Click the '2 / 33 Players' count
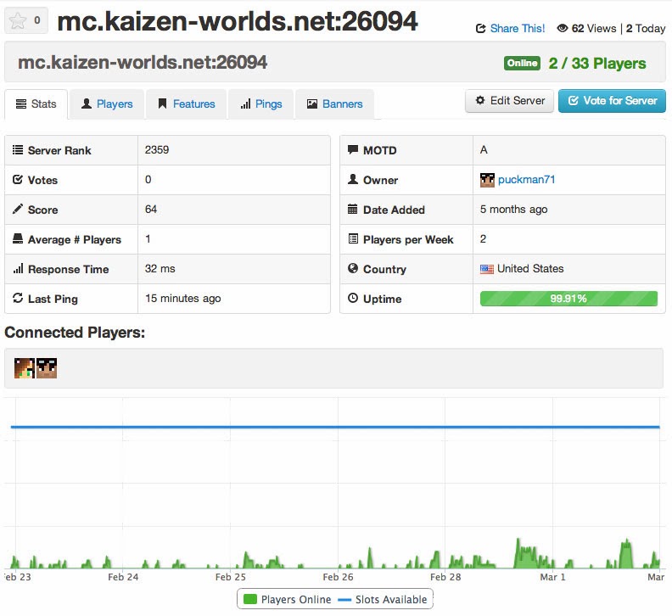This screenshot has height=616, width=672. coord(597,64)
